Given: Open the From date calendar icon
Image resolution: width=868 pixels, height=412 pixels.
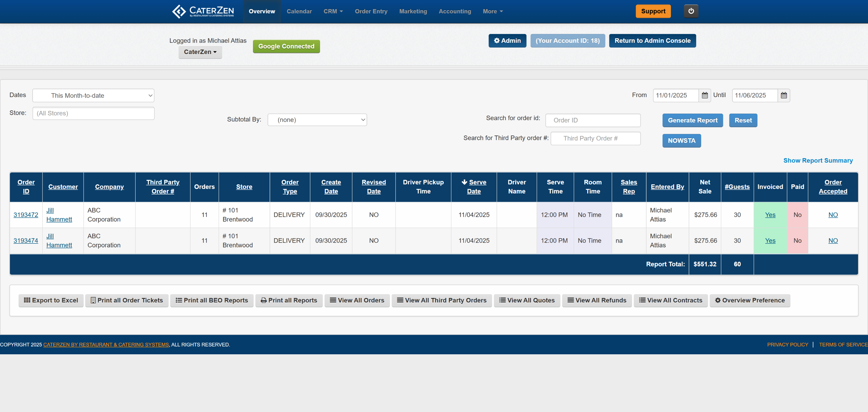Looking at the screenshot, I should coord(705,95).
